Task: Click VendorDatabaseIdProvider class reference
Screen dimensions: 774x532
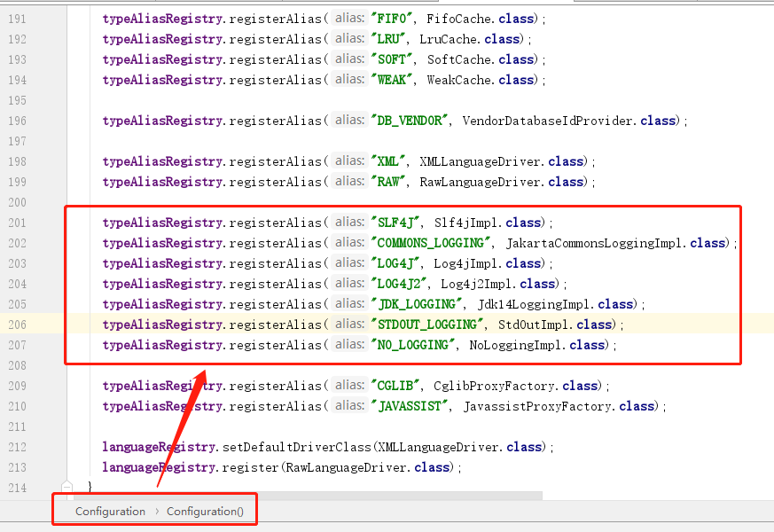Action: point(549,121)
